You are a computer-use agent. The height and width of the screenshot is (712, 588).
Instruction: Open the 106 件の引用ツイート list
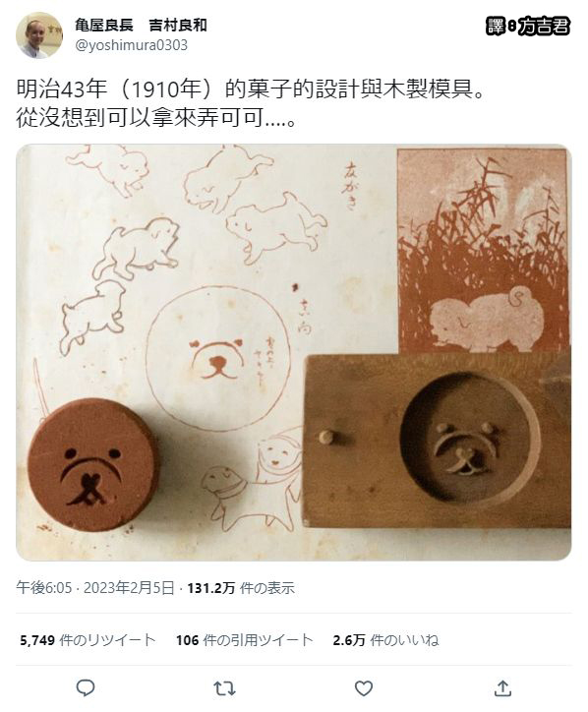click(244, 640)
